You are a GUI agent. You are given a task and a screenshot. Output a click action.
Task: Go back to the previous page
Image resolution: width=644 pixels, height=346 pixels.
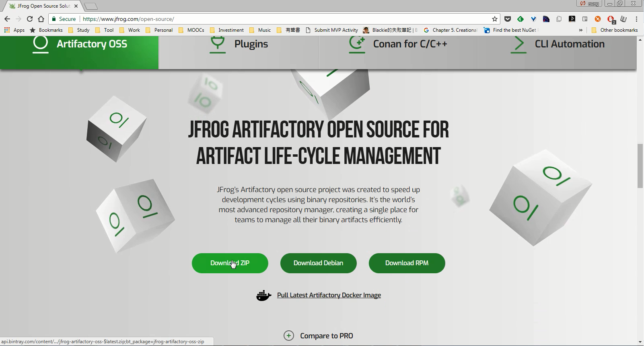coord(7,19)
